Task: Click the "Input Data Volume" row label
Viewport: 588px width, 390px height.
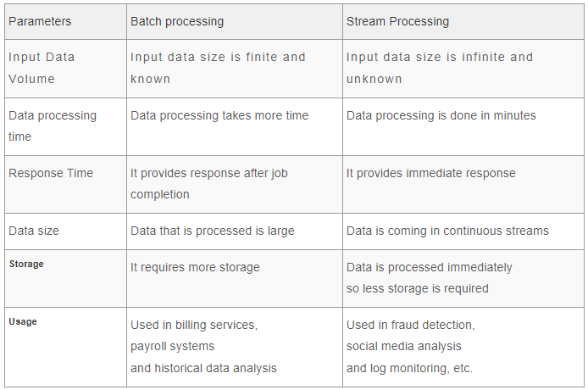Action: tap(42, 68)
